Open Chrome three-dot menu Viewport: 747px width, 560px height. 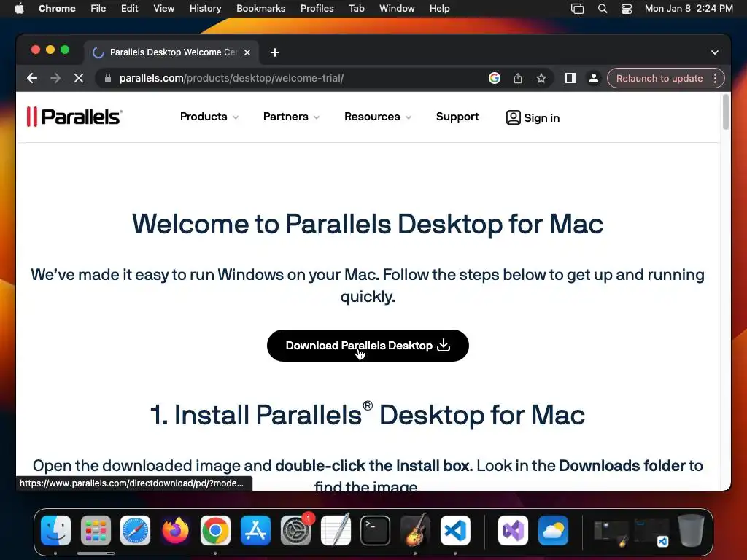point(715,78)
